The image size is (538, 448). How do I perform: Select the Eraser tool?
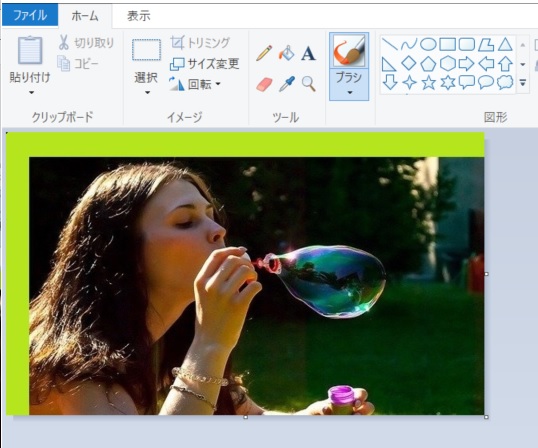(x=264, y=84)
